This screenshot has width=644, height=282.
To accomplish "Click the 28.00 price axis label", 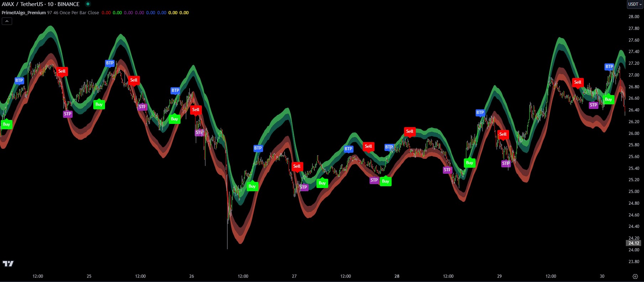I will (634, 17).
